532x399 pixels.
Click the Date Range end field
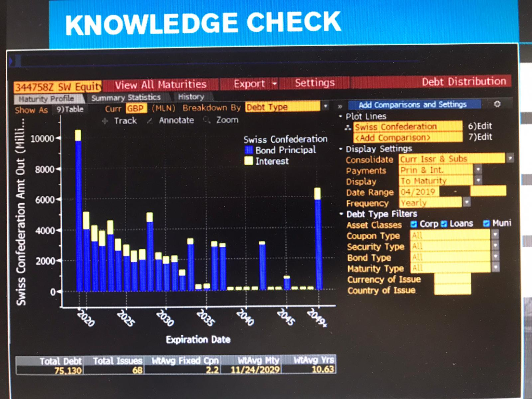[x=488, y=191]
